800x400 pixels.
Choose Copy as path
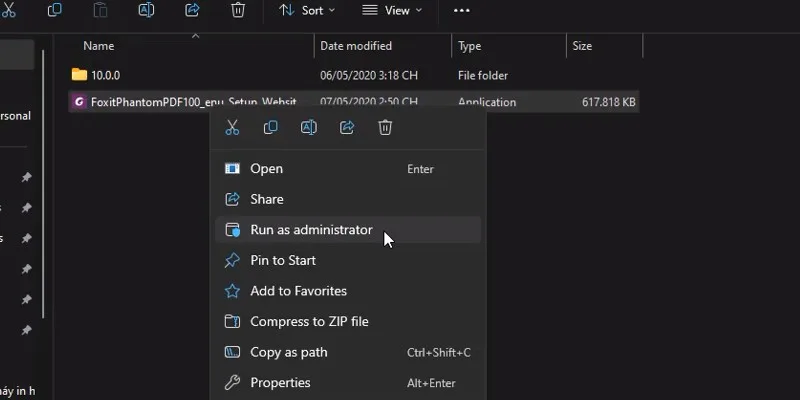pyautogui.click(x=289, y=352)
